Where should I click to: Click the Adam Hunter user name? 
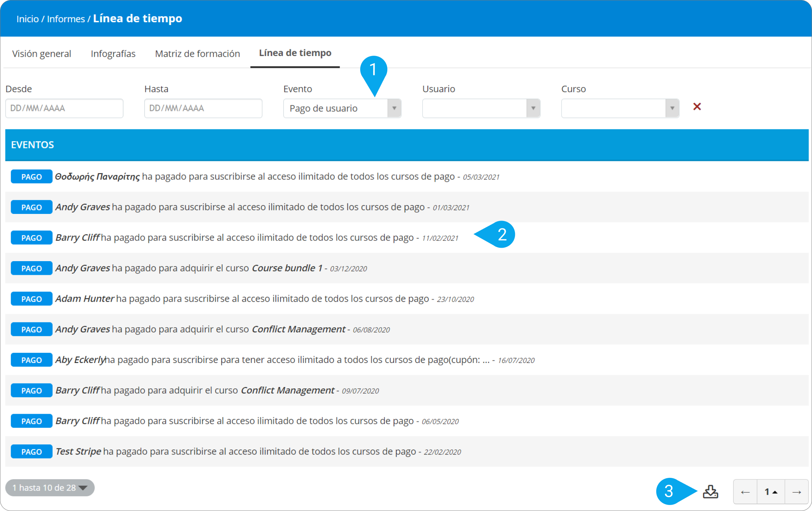[x=85, y=299]
